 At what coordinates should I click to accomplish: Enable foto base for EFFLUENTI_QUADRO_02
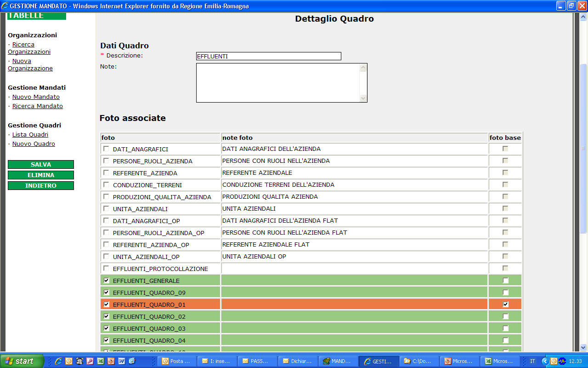506,316
